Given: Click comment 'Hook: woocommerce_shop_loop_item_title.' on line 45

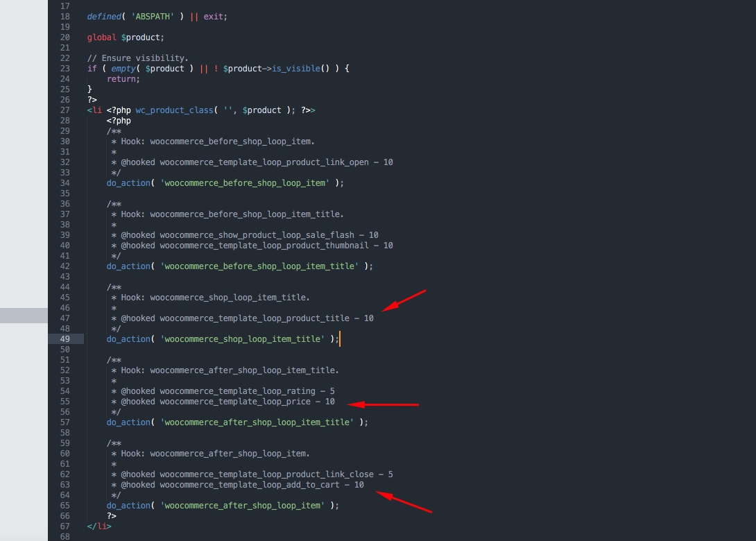Looking at the screenshot, I should (216, 298).
